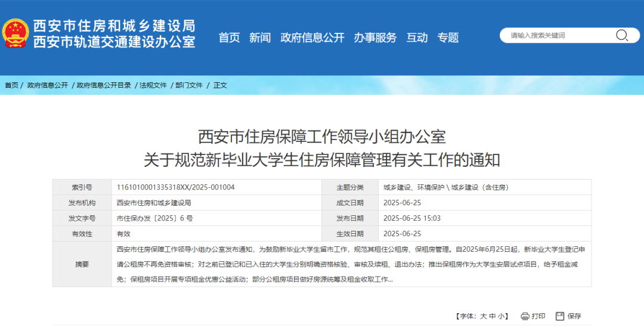Click the 索引号 label cell

82,187
